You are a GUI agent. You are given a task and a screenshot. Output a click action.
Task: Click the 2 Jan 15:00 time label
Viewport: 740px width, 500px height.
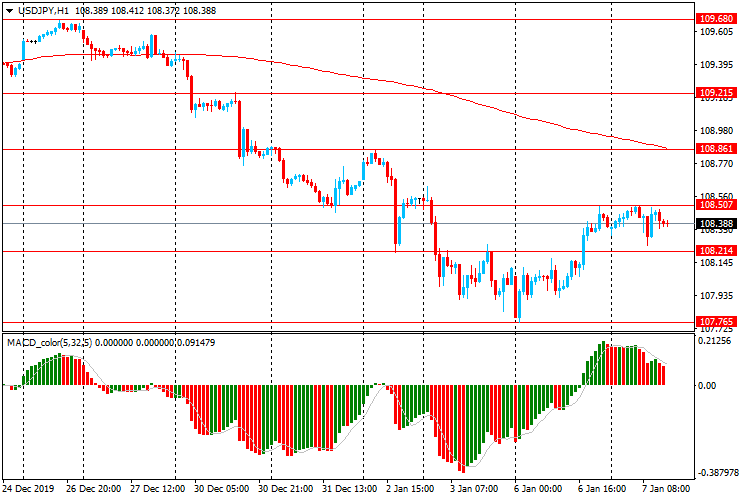(411, 488)
